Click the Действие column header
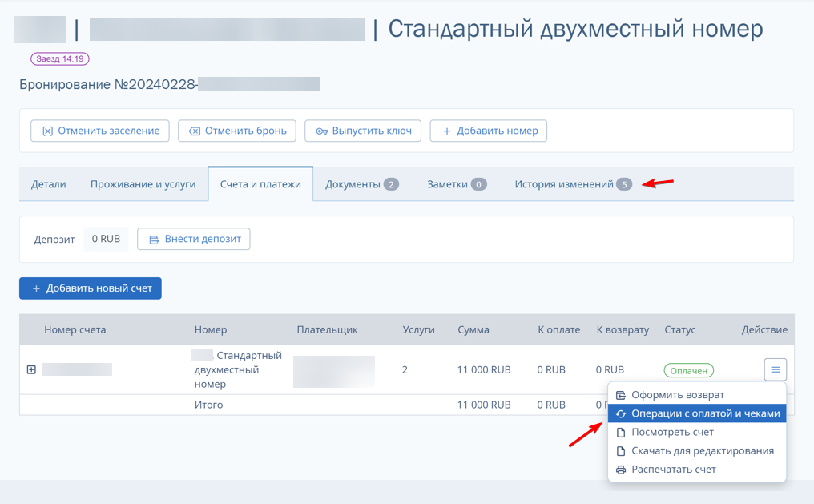814x504 pixels. tap(764, 329)
